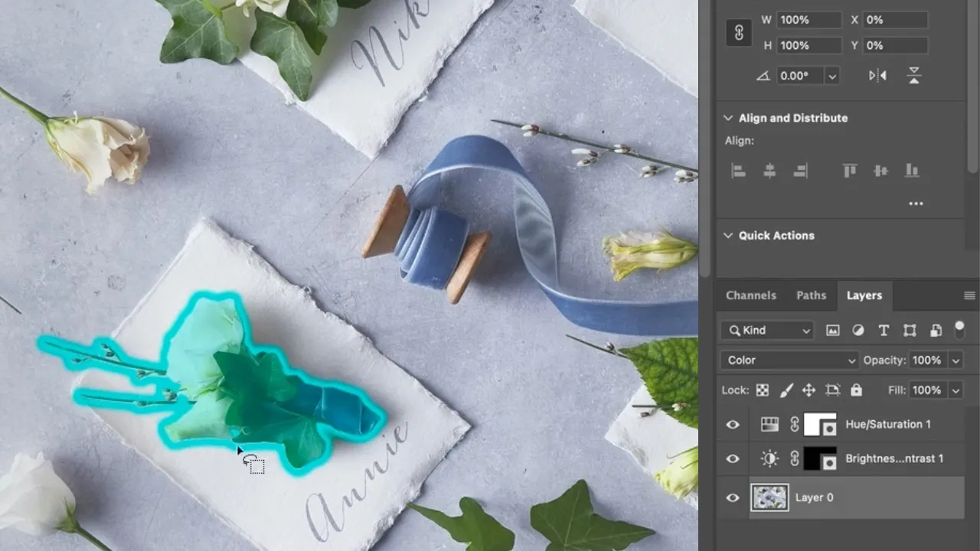This screenshot has height=551, width=980.
Task: Select the Brightnes...ntrast 1 layer name
Action: [894, 458]
